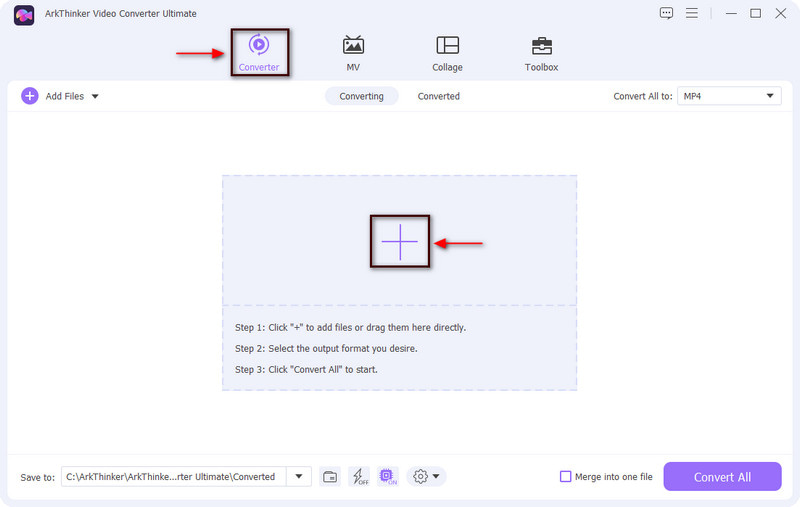
Task: Toggle the GPU hardware acceleration chip icon
Action: [388, 476]
